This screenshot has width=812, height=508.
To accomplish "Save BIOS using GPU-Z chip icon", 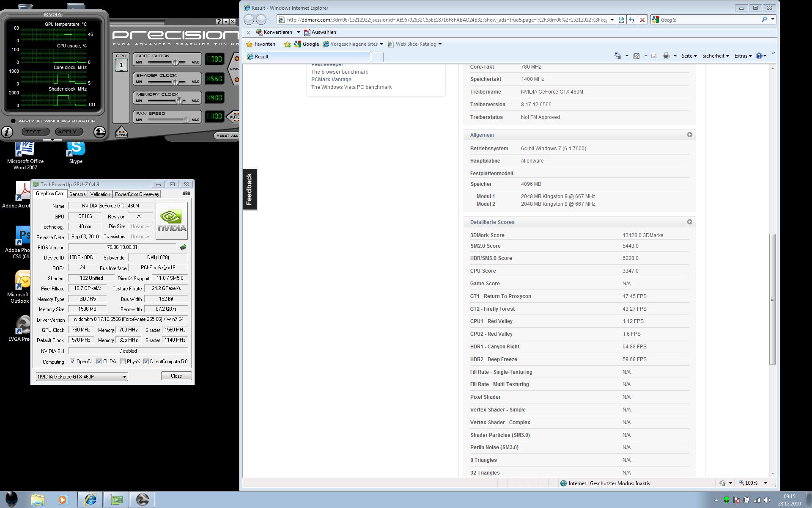I will 183,247.
